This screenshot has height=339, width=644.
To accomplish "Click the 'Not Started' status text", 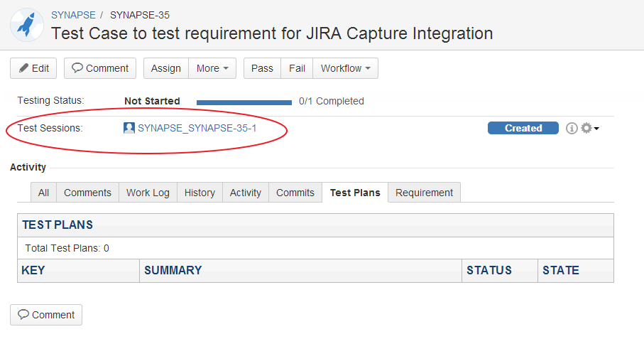I will tap(153, 101).
